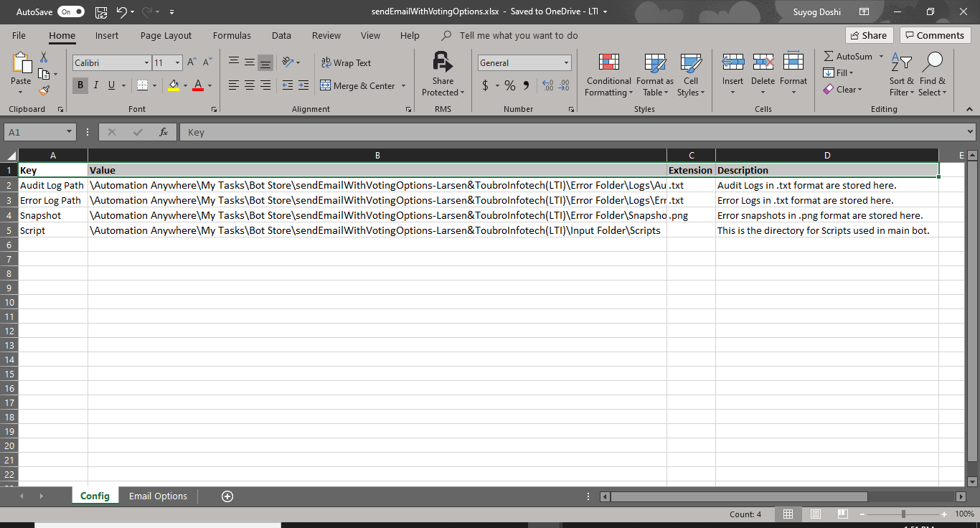Toggle Wrap Text for selected cells
Screen dimensions: 980x528
coord(346,63)
